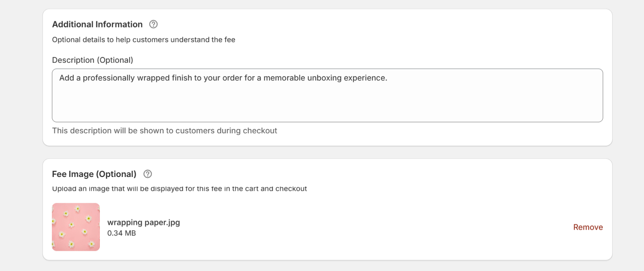The height and width of the screenshot is (271, 644).
Task: Click the 'shown to customers during checkout' hint
Action: tap(164, 130)
